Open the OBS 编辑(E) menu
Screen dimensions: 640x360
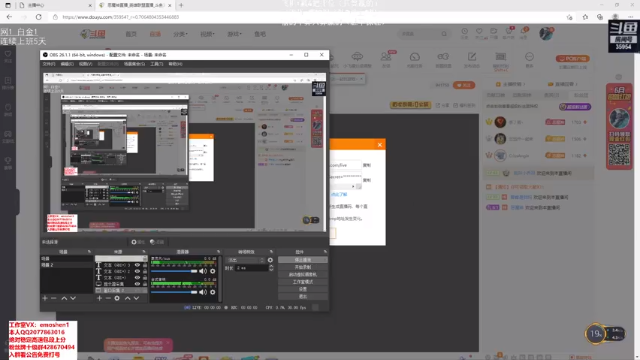(67, 64)
